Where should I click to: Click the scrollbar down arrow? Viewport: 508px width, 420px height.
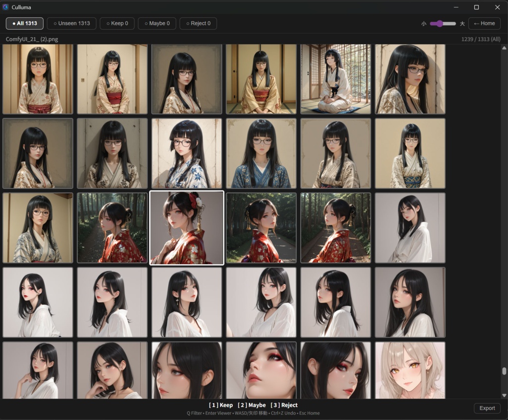point(504,395)
